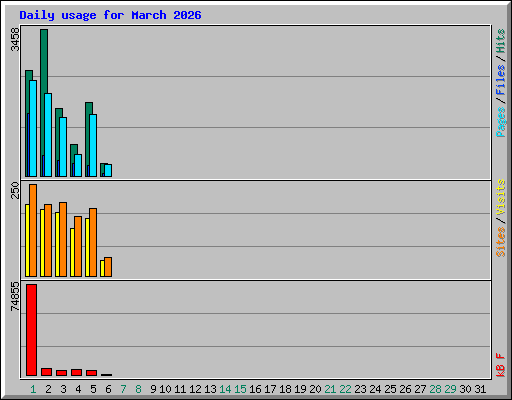Click the red KB bar for day 5
The width and height of the screenshot is (512, 400).
tap(91, 373)
